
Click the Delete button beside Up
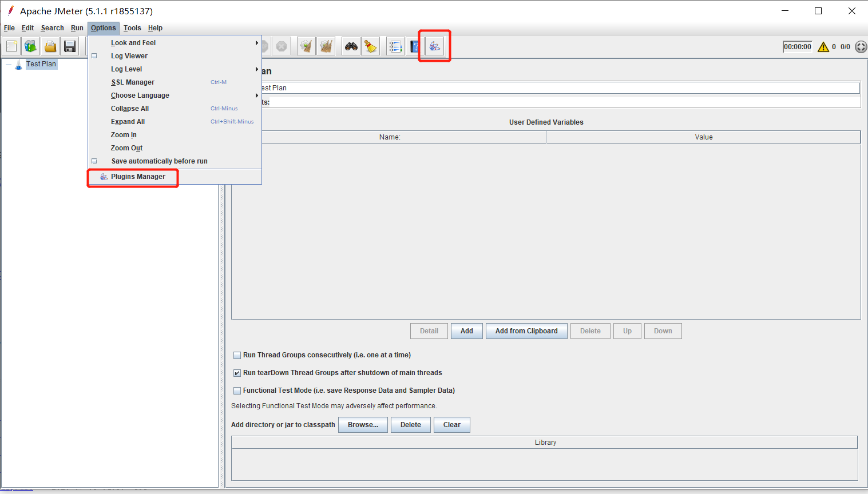click(x=590, y=331)
